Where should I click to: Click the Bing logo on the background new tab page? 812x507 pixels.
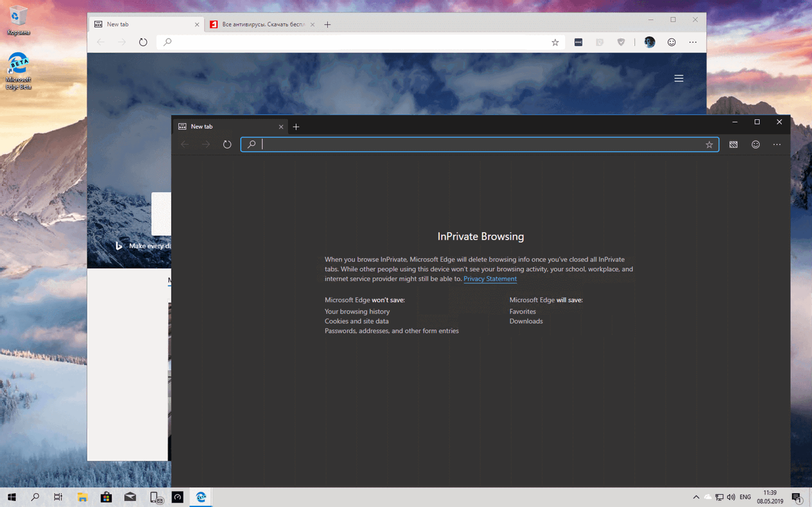(119, 246)
